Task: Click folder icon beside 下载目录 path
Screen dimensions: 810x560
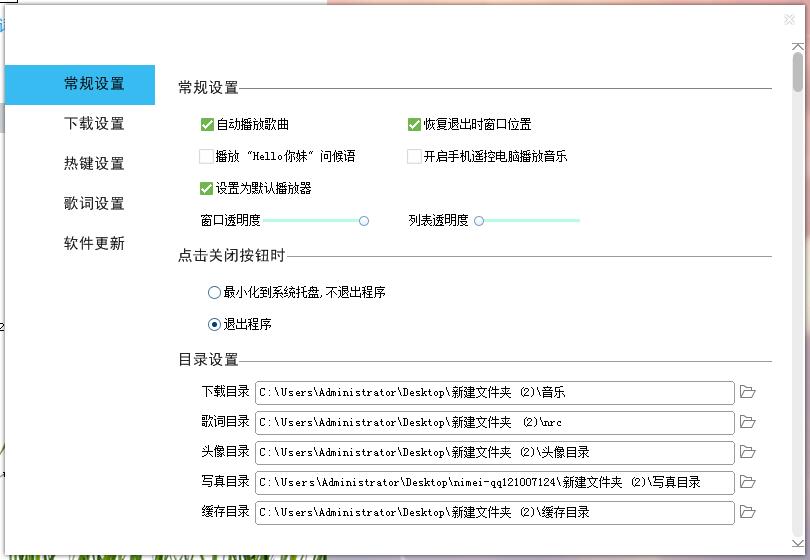Action: 747,392
